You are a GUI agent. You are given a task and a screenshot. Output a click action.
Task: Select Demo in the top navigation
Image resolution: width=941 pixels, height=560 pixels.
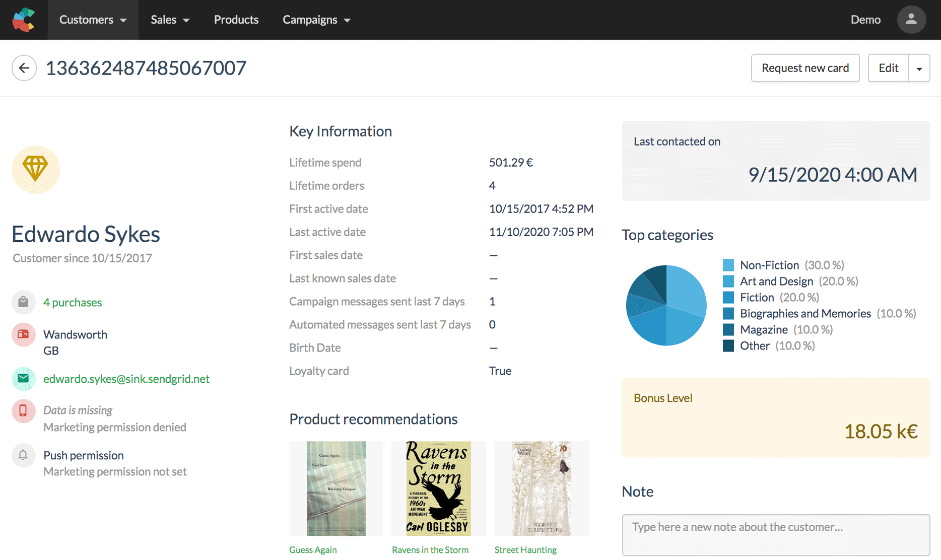865,20
